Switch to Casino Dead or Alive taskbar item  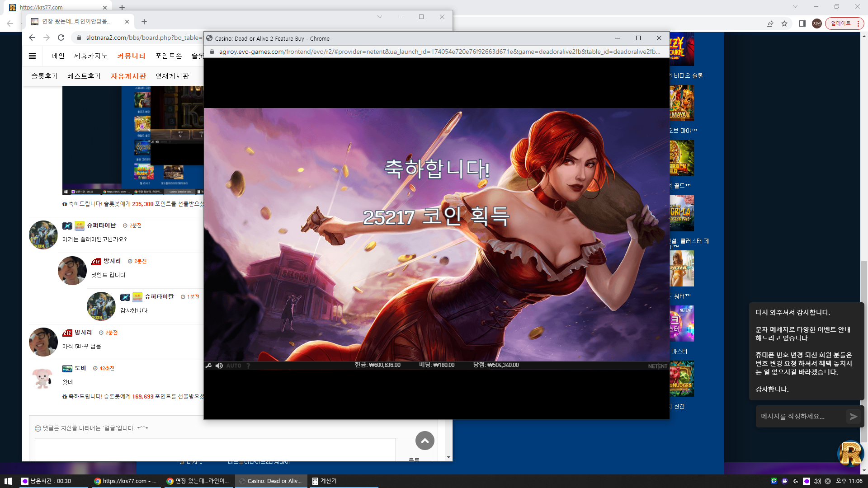point(271,481)
